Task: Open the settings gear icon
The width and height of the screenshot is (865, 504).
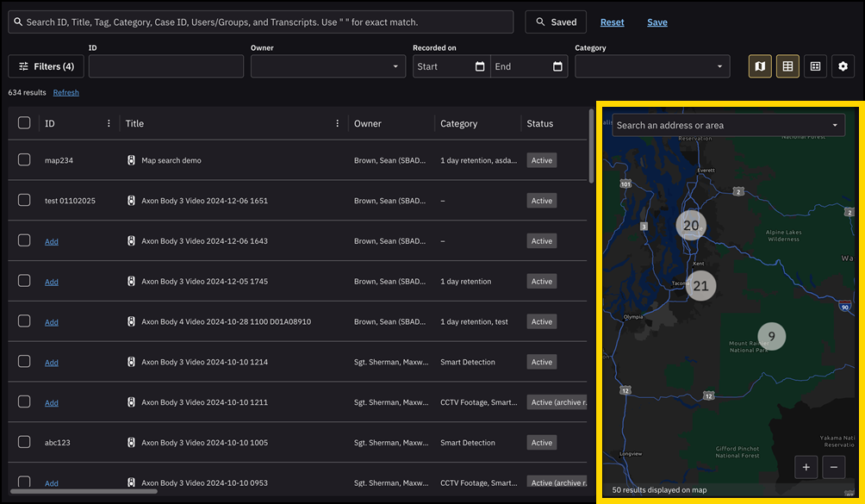Action: click(843, 66)
